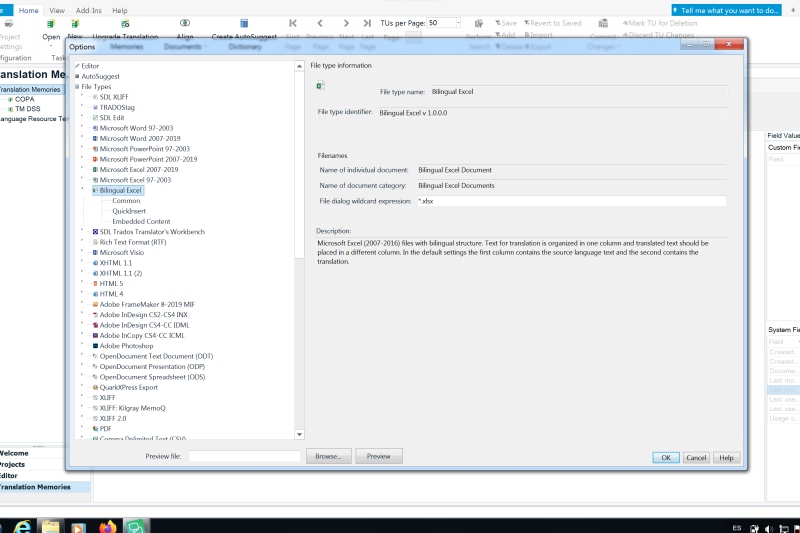Click Tell me what you want to do
The width and height of the screenshot is (800, 533).
[727, 10]
